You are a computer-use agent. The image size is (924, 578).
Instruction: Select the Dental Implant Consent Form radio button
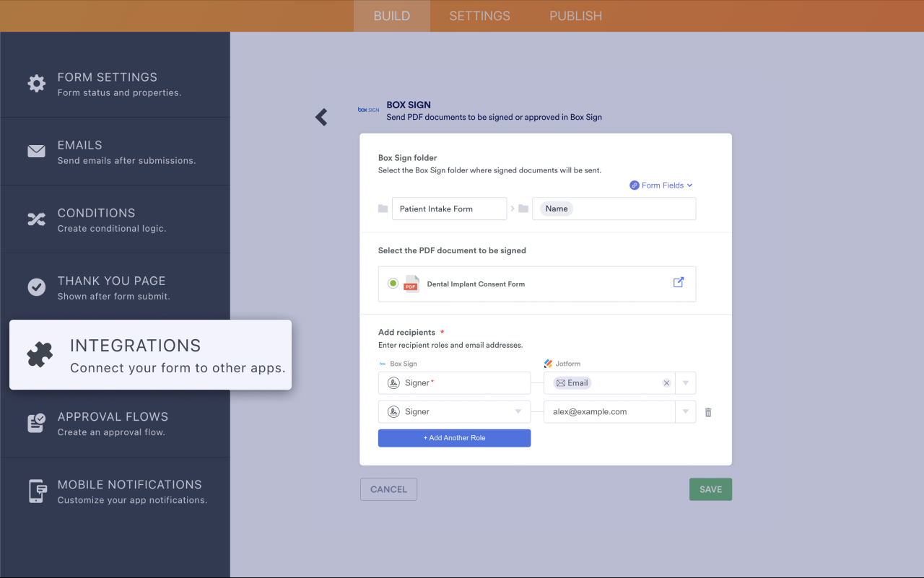393,284
